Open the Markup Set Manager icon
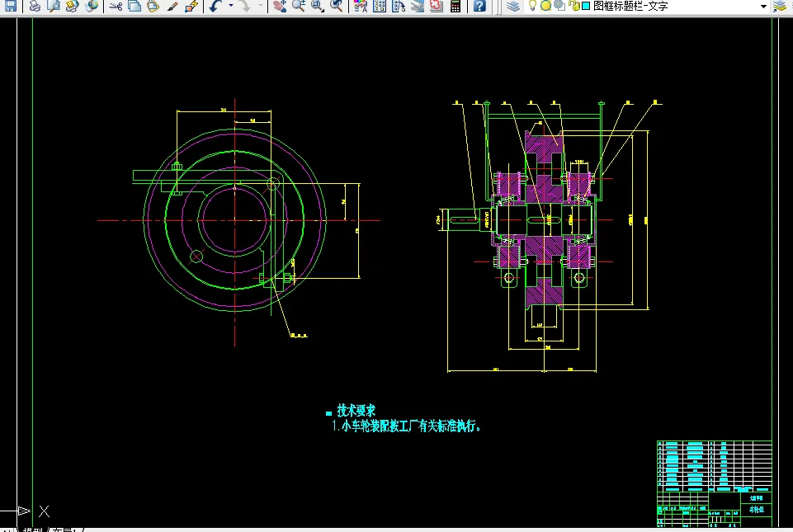Viewport: 793px width, 532px height. [x=436, y=6]
